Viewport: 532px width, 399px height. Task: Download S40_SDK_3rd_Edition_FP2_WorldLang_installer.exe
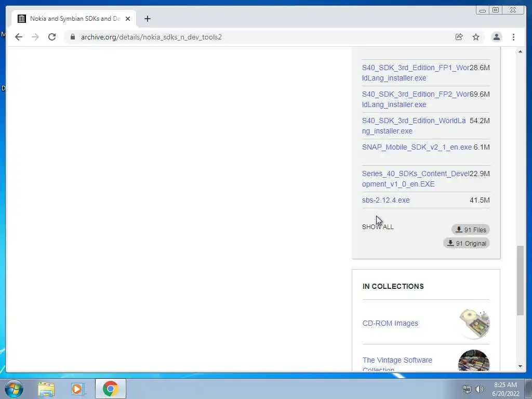click(x=416, y=99)
